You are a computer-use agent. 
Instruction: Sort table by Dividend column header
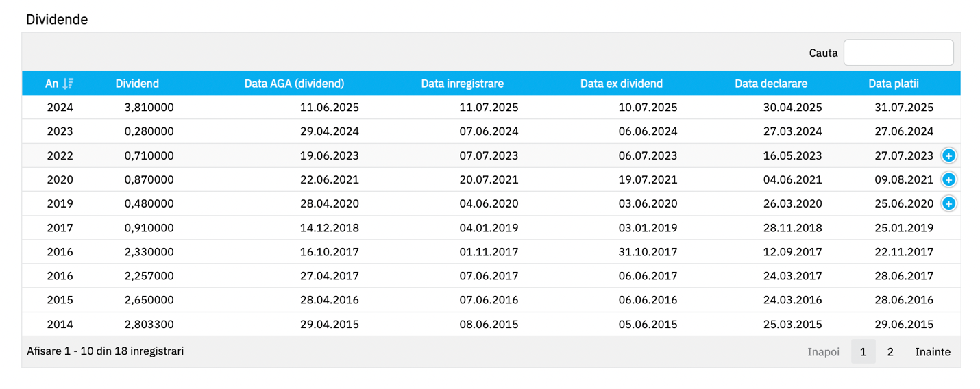coord(137,84)
